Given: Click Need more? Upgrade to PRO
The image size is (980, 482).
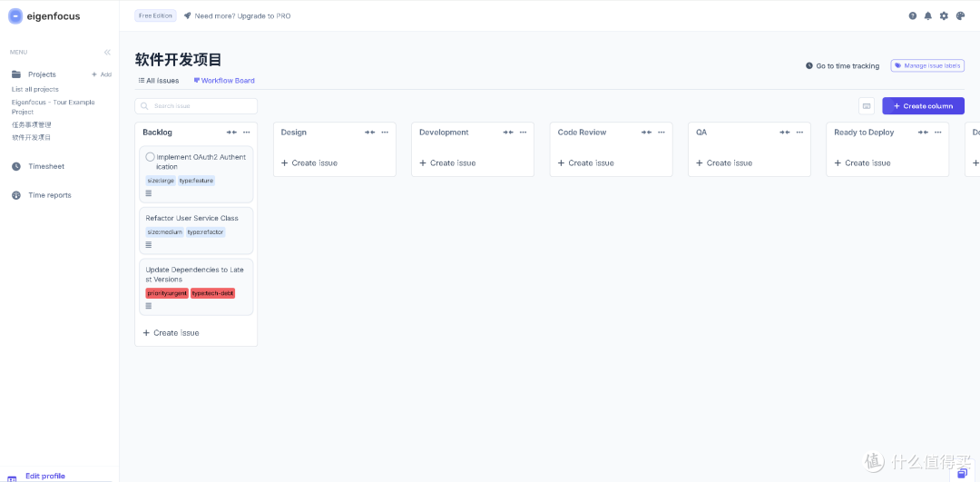Looking at the screenshot, I should (x=242, y=15).
